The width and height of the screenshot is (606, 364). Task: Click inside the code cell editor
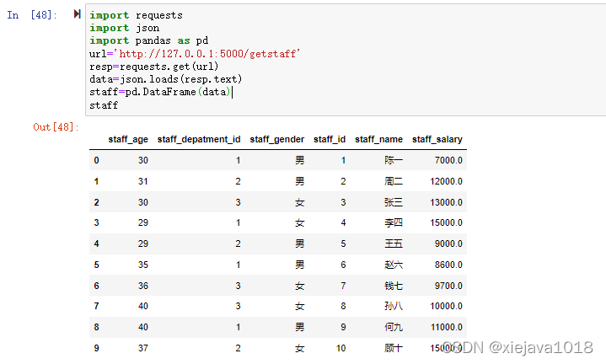pyautogui.click(x=346, y=60)
